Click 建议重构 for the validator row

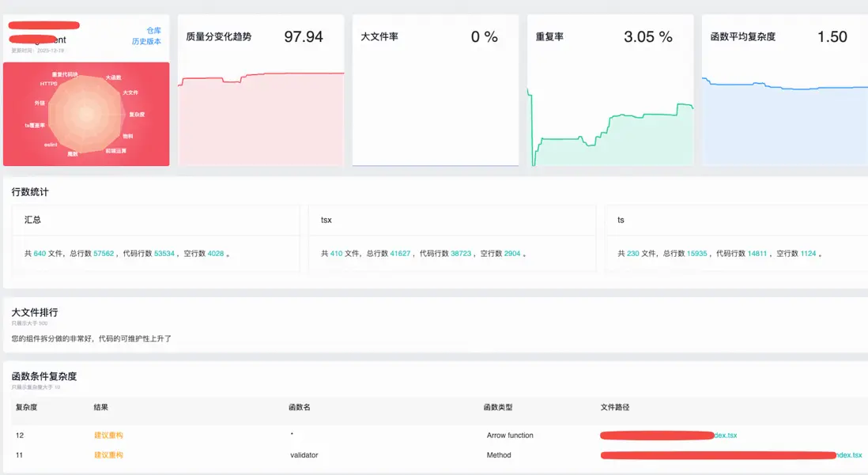click(108, 455)
